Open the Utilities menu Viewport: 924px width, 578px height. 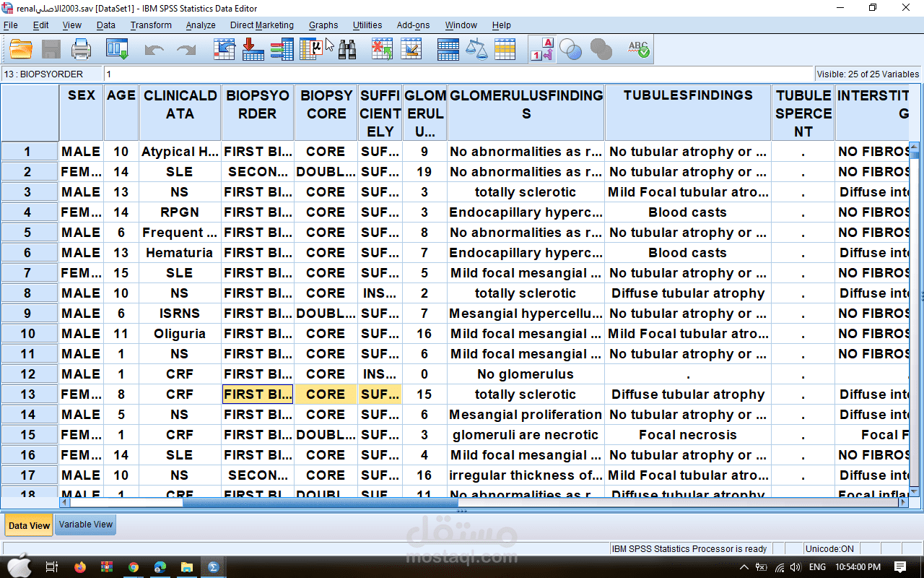tap(367, 25)
